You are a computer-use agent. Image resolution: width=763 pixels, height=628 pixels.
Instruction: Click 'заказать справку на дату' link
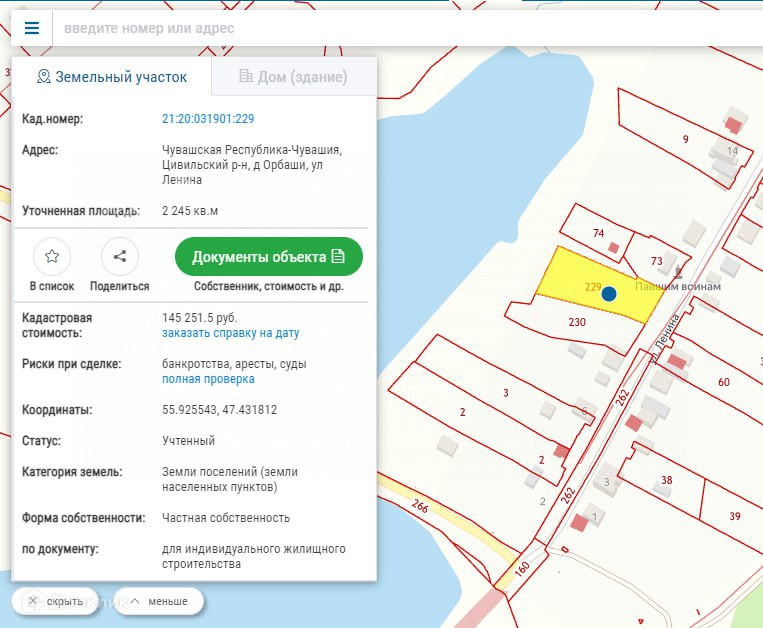[230, 333]
